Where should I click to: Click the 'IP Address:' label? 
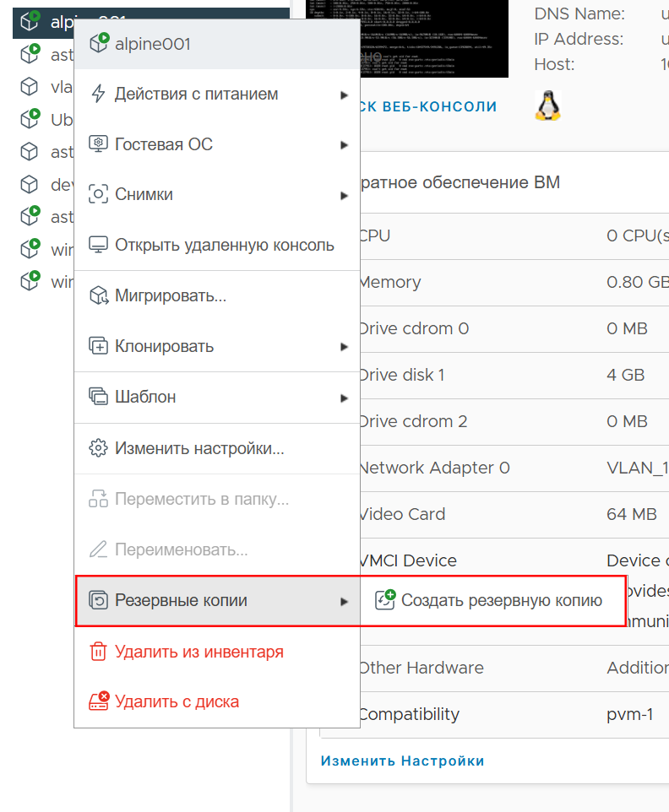click(579, 40)
